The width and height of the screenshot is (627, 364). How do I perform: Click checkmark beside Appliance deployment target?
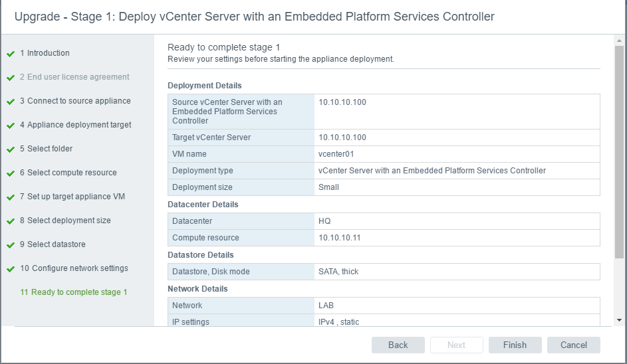point(11,126)
